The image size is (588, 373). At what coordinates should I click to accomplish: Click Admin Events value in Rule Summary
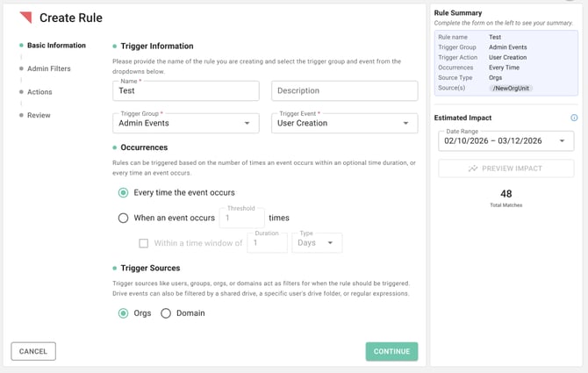pyautogui.click(x=508, y=47)
